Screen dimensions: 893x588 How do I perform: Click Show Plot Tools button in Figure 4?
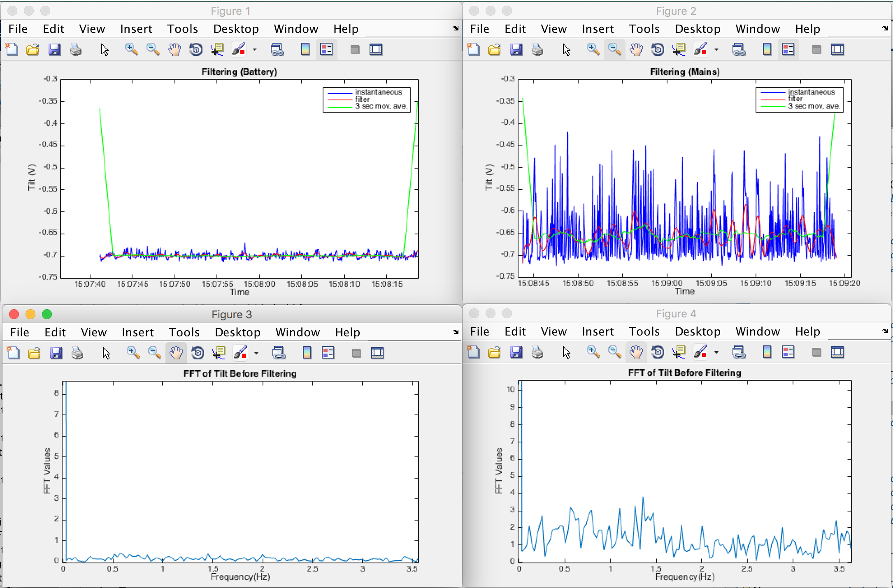click(x=837, y=352)
